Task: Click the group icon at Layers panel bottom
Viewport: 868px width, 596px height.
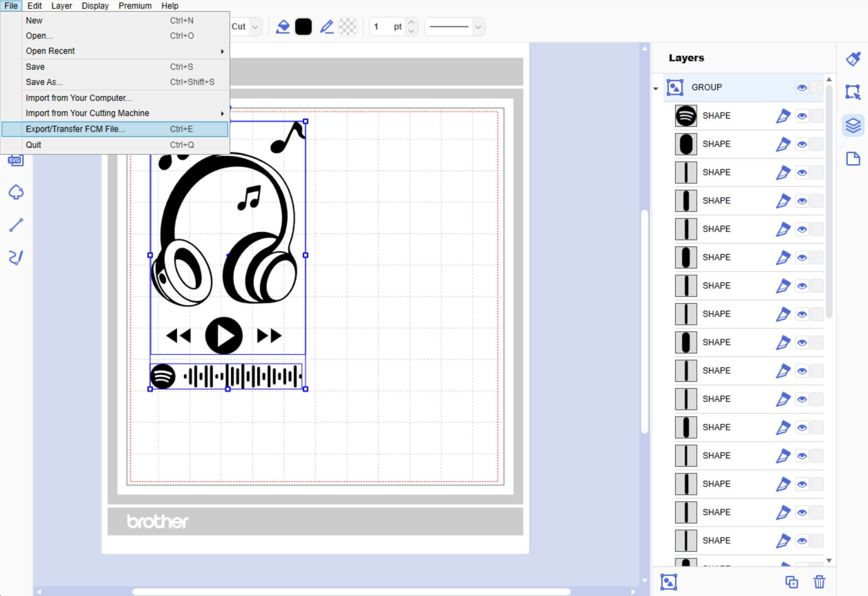Action: 669,582
